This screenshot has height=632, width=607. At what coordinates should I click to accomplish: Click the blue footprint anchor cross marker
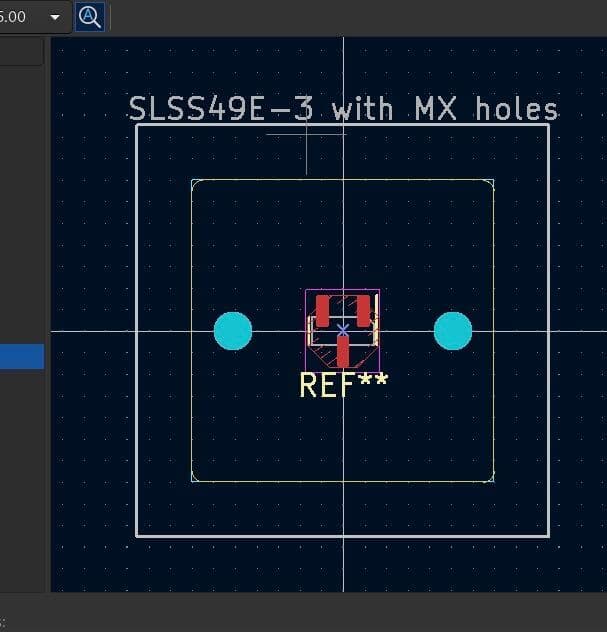point(343,330)
